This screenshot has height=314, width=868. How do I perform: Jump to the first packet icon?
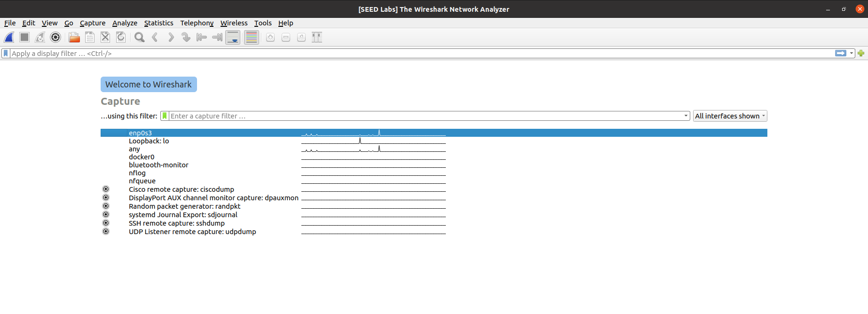pyautogui.click(x=201, y=37)
